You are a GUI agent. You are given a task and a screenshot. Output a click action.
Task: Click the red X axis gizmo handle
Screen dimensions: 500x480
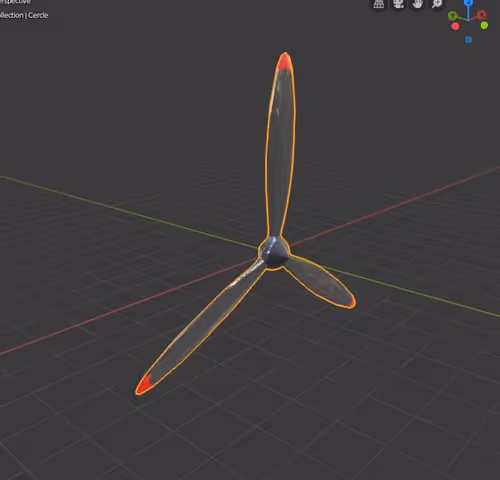pyautogui.click(x=481, y=15)
